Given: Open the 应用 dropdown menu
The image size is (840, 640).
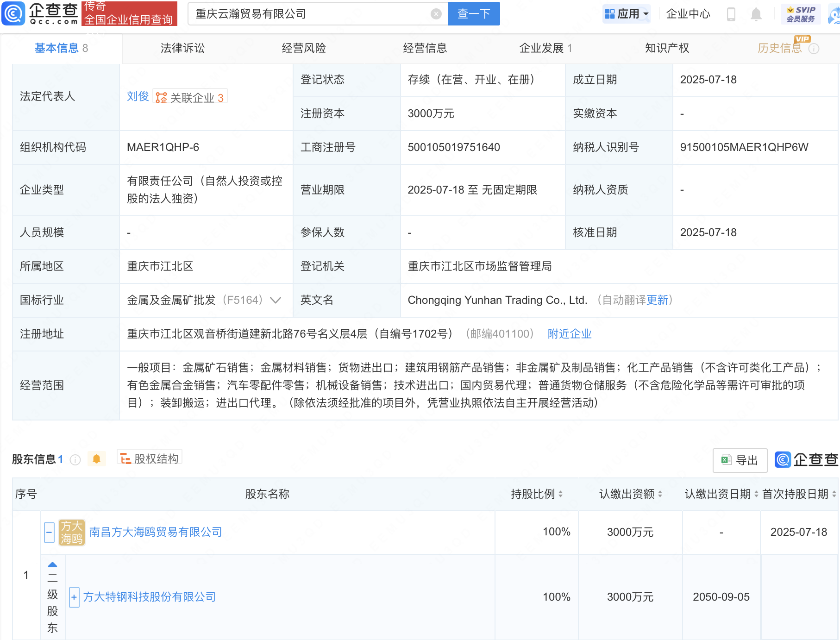Looking at the screenshot, I should [x=627, y=14].
